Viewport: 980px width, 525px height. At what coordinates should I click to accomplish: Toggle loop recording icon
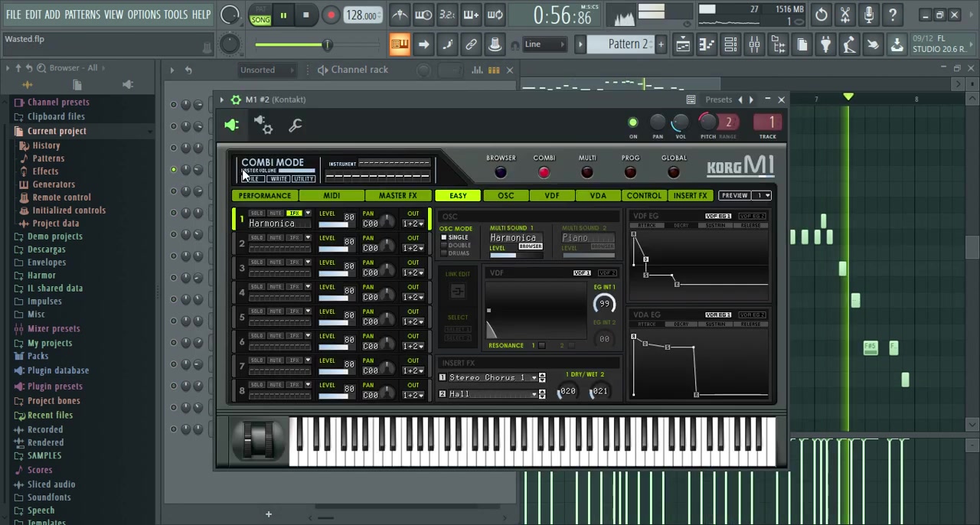[x=495, y=15]
